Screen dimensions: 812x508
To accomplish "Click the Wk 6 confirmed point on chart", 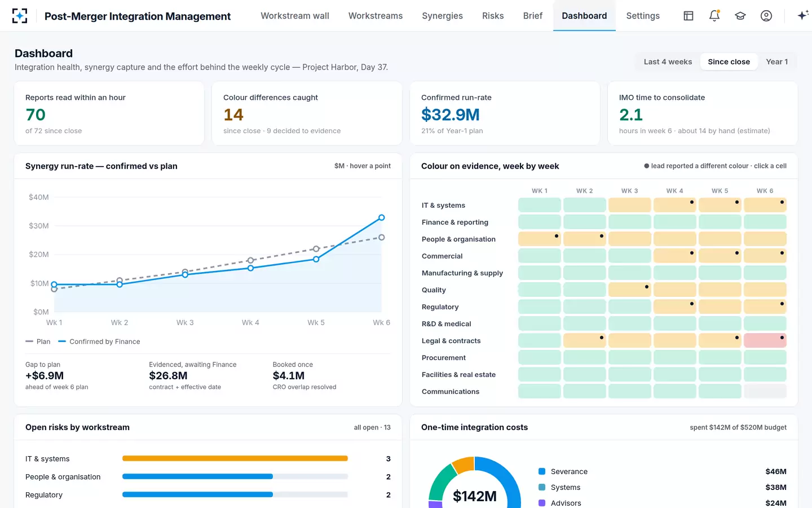I will (x=382, y=217).
